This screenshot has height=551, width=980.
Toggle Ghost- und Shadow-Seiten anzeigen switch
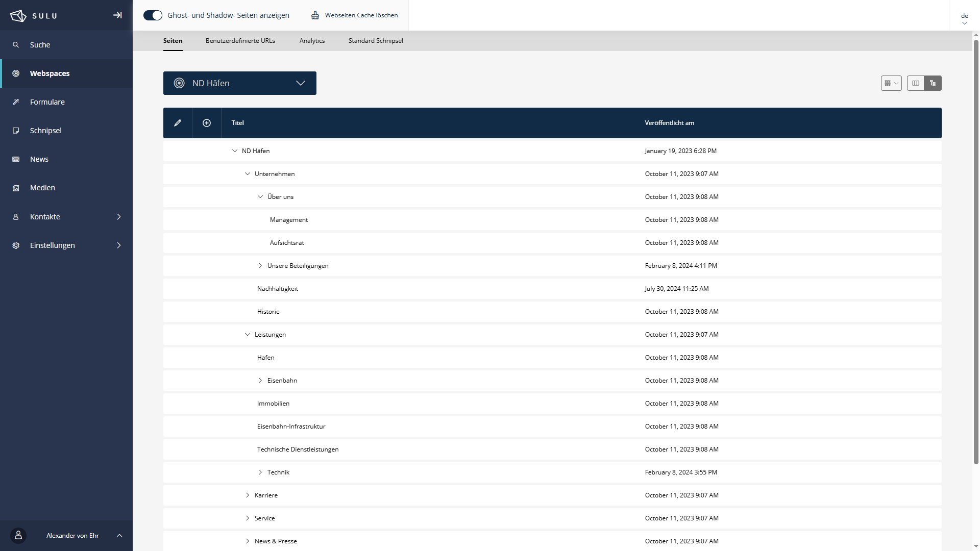153,15
